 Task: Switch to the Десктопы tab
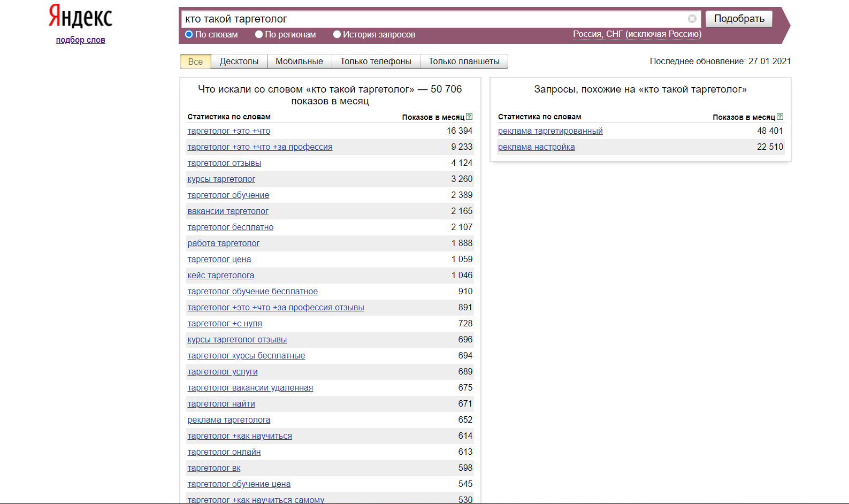point(239,62)
